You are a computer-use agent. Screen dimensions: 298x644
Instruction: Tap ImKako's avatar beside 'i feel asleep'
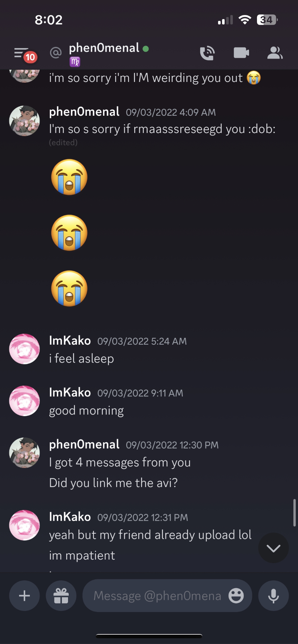point(24,349)
